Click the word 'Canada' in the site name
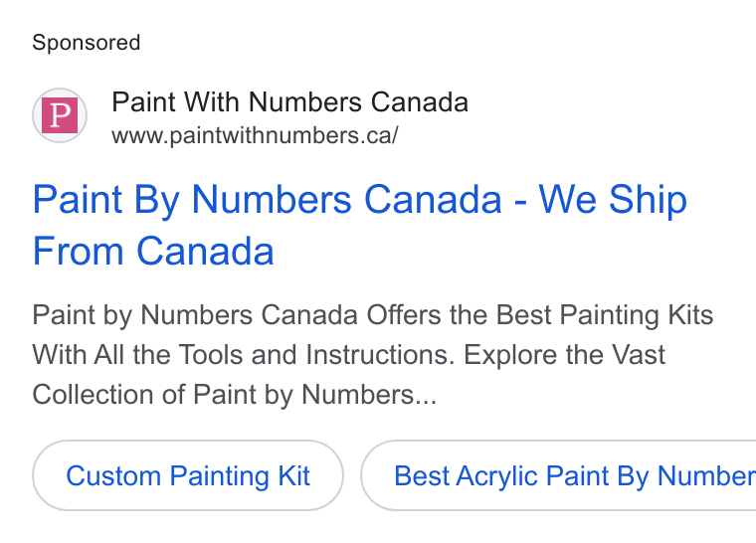This screenshot has height=543, width=756. pyautogui.click(x=420, y=101)
